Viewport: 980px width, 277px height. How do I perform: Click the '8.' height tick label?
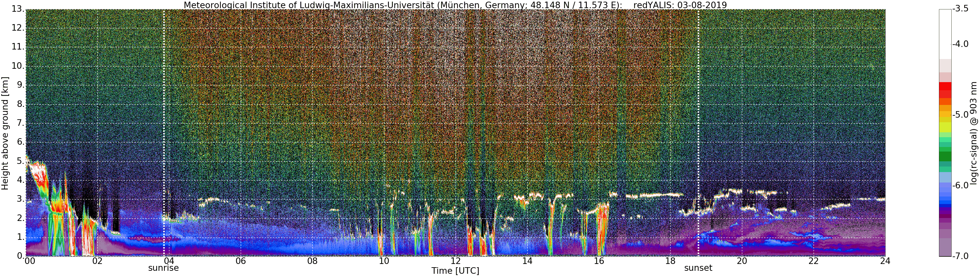[x=21, y=104]
